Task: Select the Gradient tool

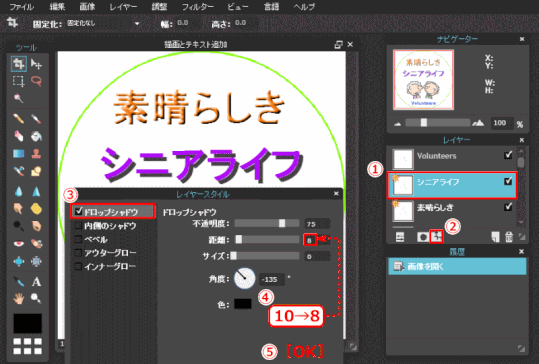Action: pyautogui.click(x=18, y=153)
